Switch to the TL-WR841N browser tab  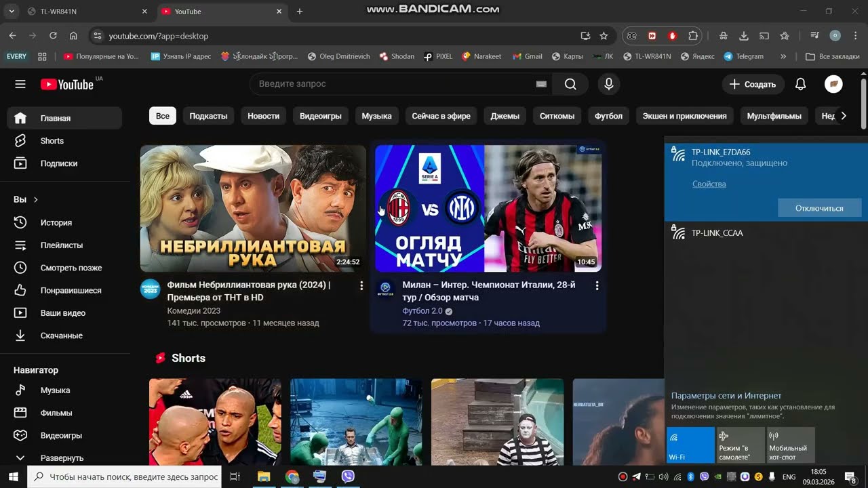tap(88, 12)
